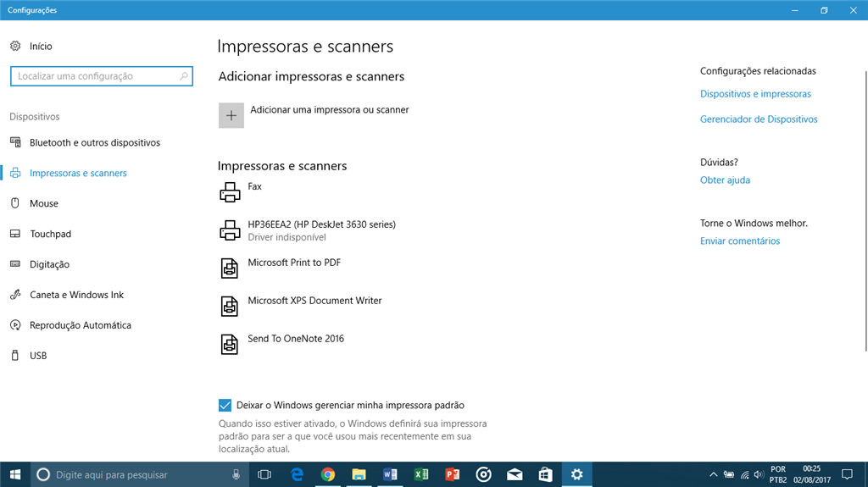This screenshot has height=487, width=868.
Task: Click the Enviar comentários link
Action: tap(739, 241)
